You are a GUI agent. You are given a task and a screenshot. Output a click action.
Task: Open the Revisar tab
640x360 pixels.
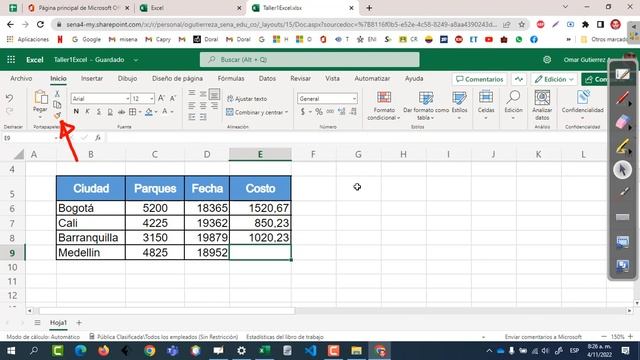(300, 78)
